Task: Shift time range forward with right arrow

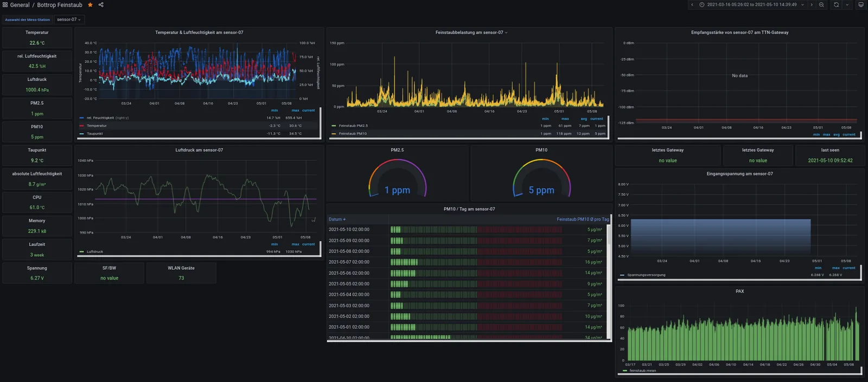Action: [812, 5]
